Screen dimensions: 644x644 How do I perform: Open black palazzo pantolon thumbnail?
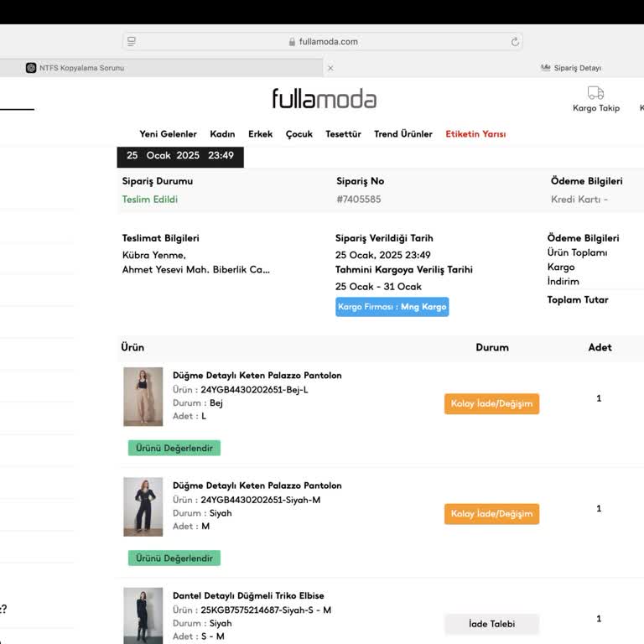[143, 506]
